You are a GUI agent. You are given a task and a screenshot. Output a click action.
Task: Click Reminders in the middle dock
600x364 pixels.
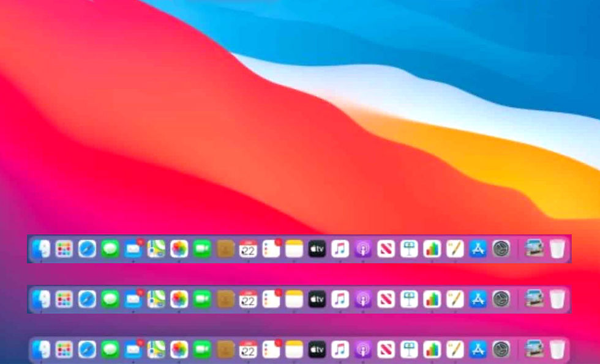[x=271, y=299]
